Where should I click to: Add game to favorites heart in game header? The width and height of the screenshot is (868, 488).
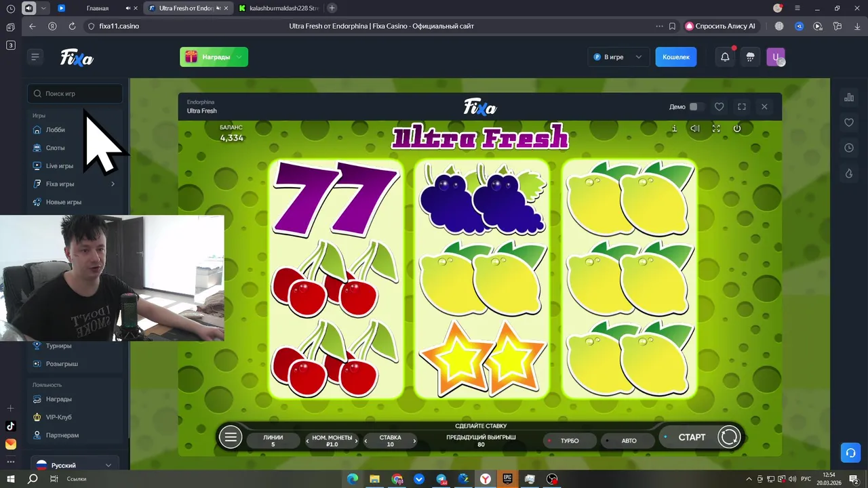coord(719,106)
